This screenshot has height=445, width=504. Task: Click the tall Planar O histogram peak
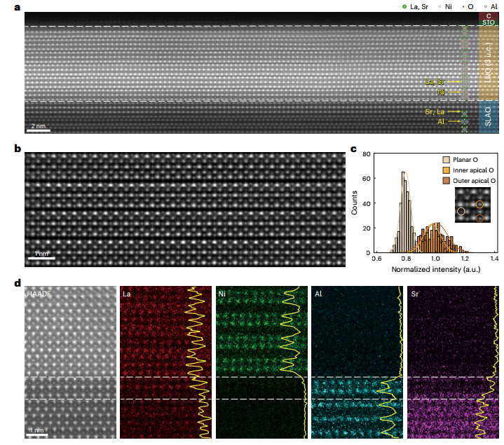click(x=404, y=212)
